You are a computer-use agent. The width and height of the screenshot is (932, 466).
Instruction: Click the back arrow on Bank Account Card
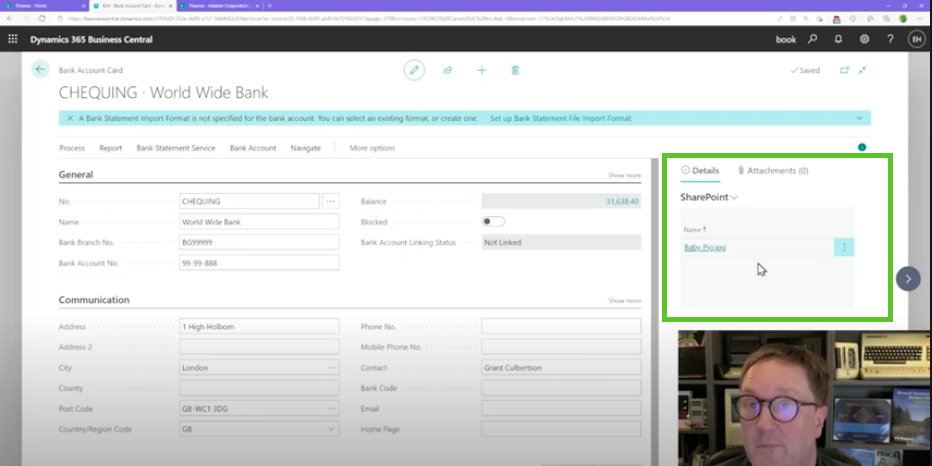40,69
